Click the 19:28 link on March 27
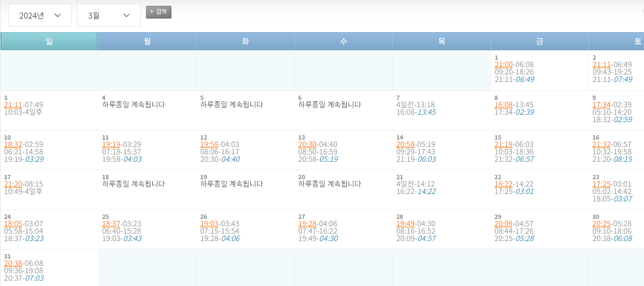 click(x=307, y=224)
